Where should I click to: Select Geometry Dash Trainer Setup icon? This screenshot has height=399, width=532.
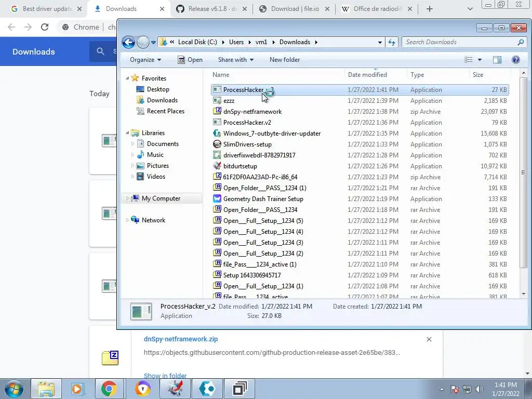217,198
